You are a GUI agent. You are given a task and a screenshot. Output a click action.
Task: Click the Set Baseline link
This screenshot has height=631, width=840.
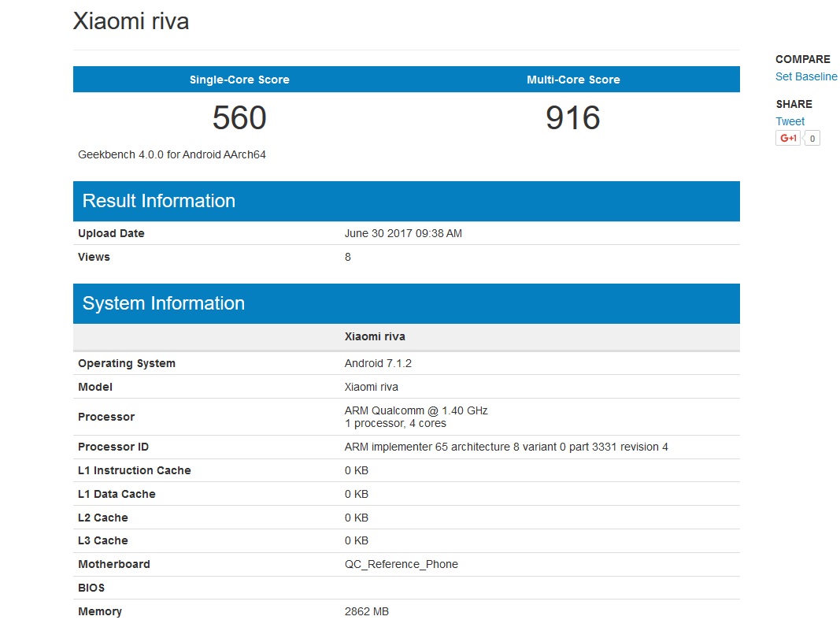pos(805,76)
